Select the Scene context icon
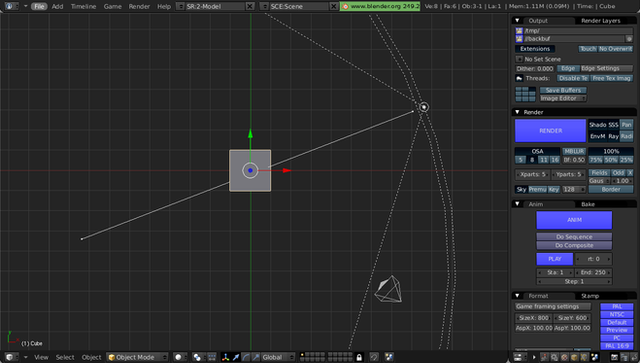640x363 pixels. (595, 357)
